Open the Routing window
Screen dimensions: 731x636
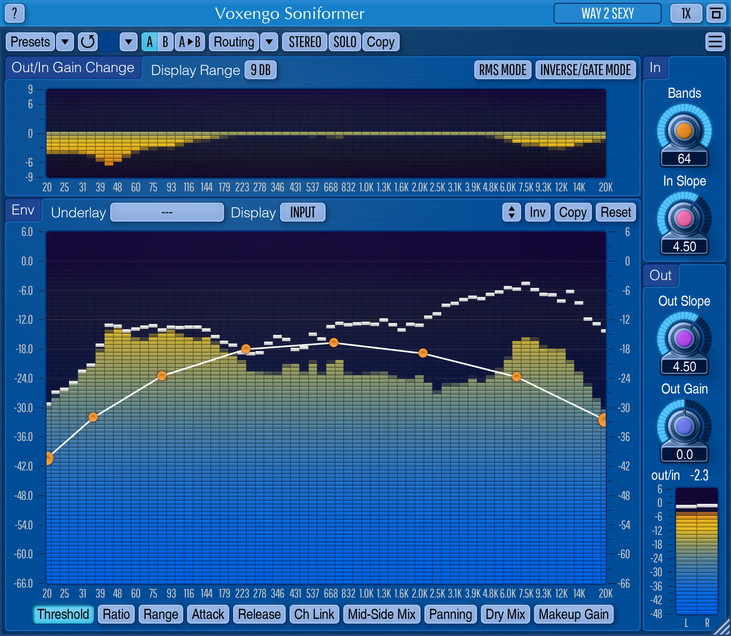click(x=234, y=42)
